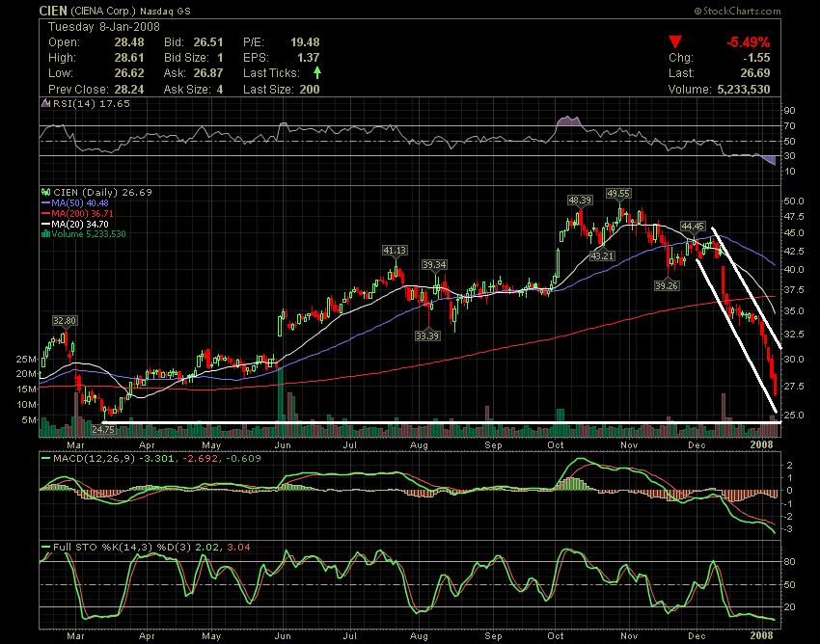Image resolution: width=820 pixels, height=644 pixels.
Task: Click the MACD histogram value -0.609
Action: pyautogui.click(x=243, y=459)
